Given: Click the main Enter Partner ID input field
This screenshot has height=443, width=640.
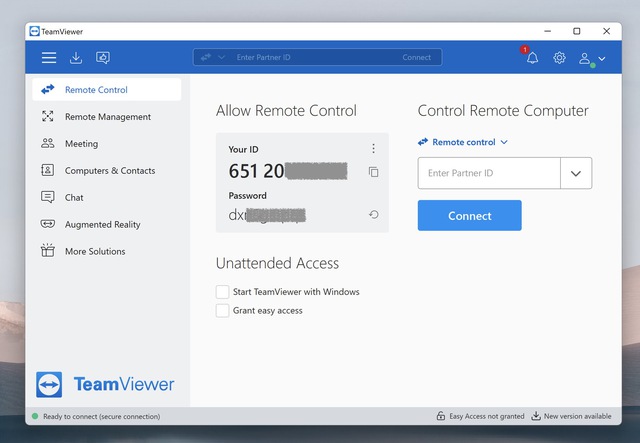Looking at the screenshot, I should [x=489, y=173].
